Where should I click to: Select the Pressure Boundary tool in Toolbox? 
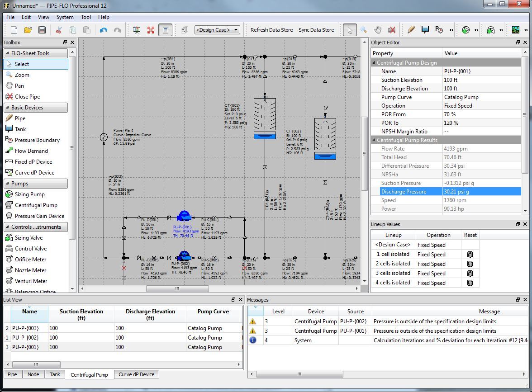tap(37, 140)
